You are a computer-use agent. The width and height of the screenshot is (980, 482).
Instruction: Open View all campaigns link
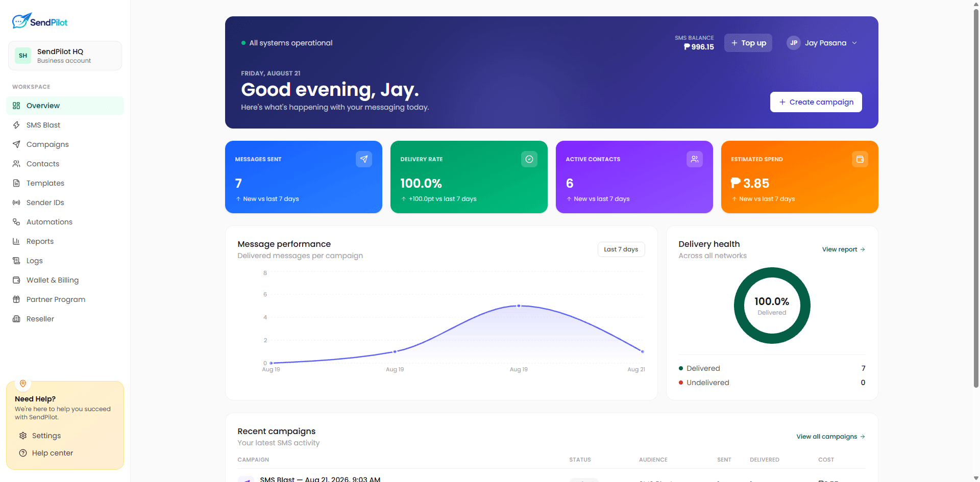pyautogui.click(x=831, y=437)
